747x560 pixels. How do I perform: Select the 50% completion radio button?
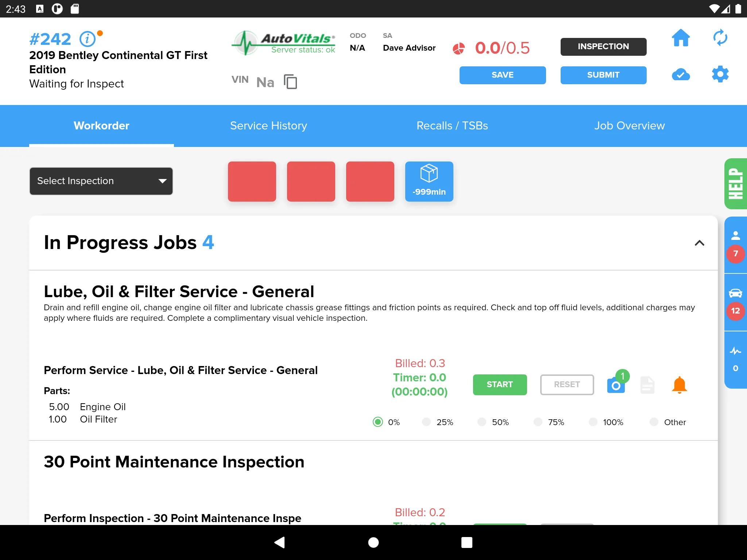point(482,422)
